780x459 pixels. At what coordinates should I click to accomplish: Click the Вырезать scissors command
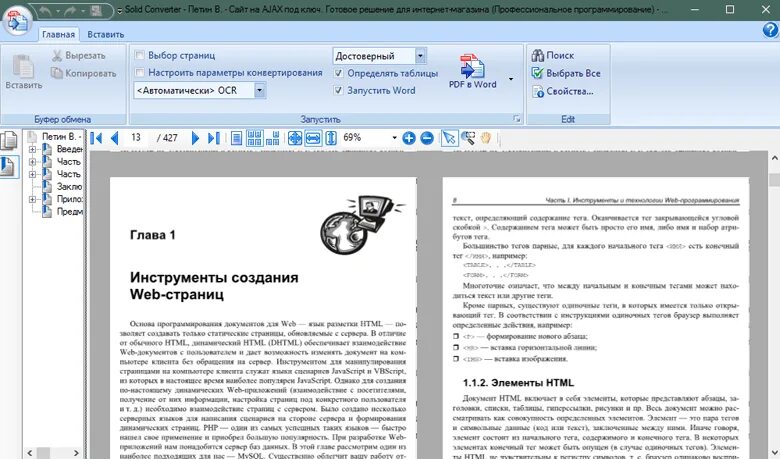pos(79,55)
